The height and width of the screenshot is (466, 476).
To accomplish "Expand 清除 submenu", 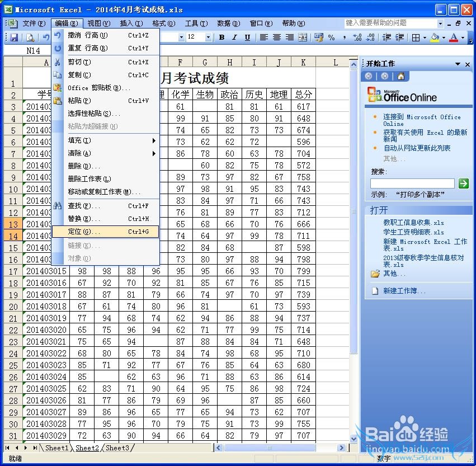I will coord(105,153).
